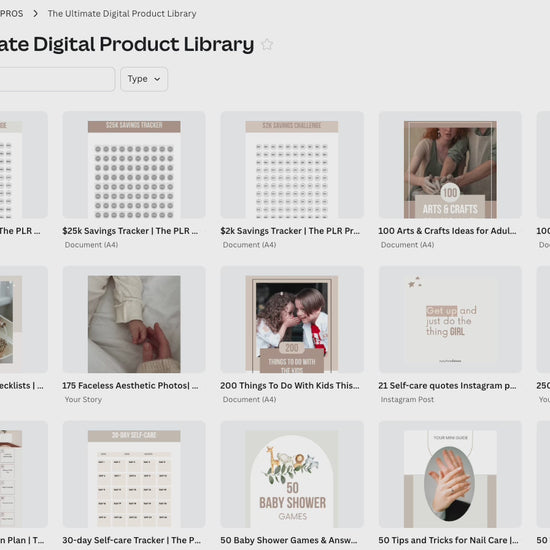550x550 pixels.
Task: Focus the search input field
Action: pyautogui.click(x=57, y=79)
